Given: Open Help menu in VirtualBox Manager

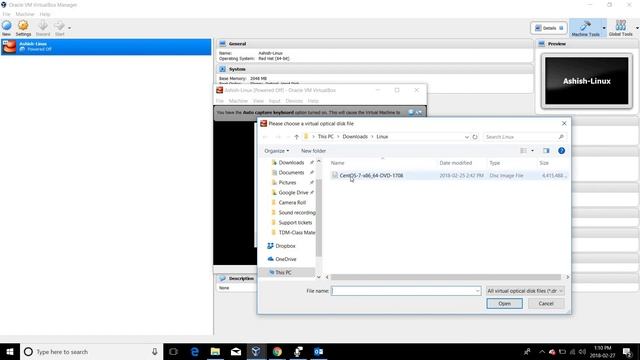Looking at the screenshot, I should [45, 14].
